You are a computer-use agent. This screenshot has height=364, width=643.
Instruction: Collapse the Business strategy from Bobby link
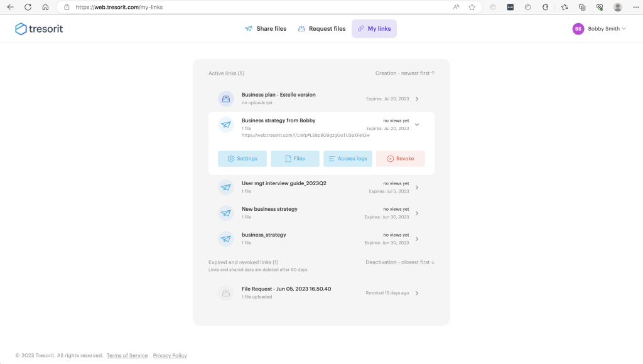pos(417,124)
